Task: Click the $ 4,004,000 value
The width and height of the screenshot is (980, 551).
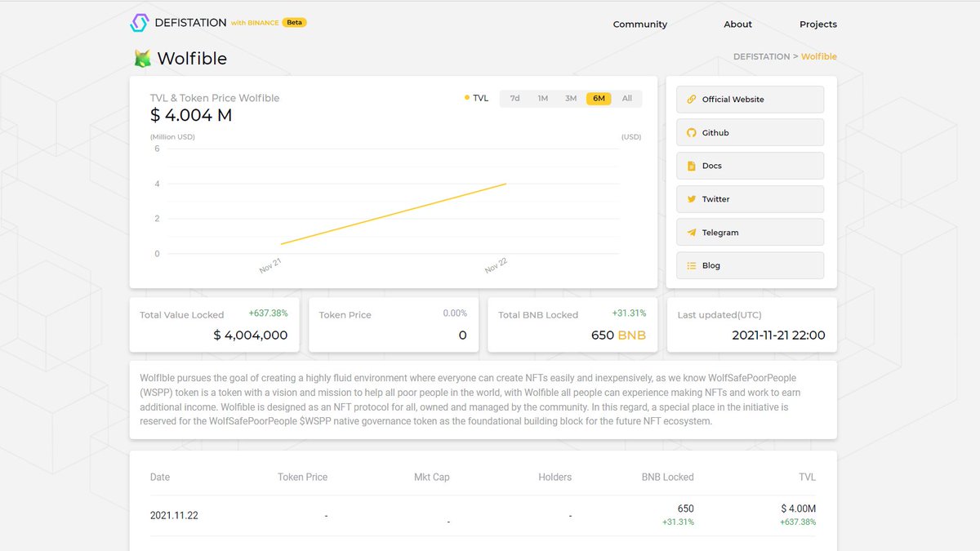Action: click(251, 335)
